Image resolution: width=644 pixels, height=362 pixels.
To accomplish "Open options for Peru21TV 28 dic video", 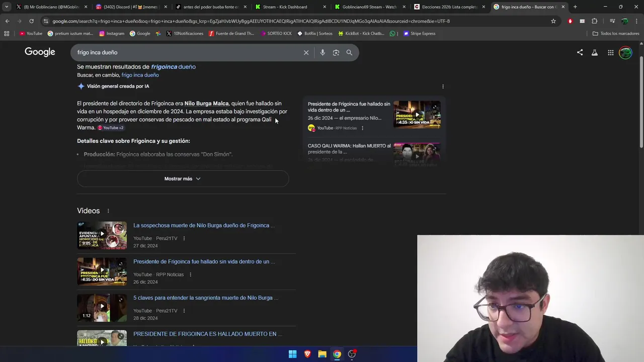I will click(184, 311).
